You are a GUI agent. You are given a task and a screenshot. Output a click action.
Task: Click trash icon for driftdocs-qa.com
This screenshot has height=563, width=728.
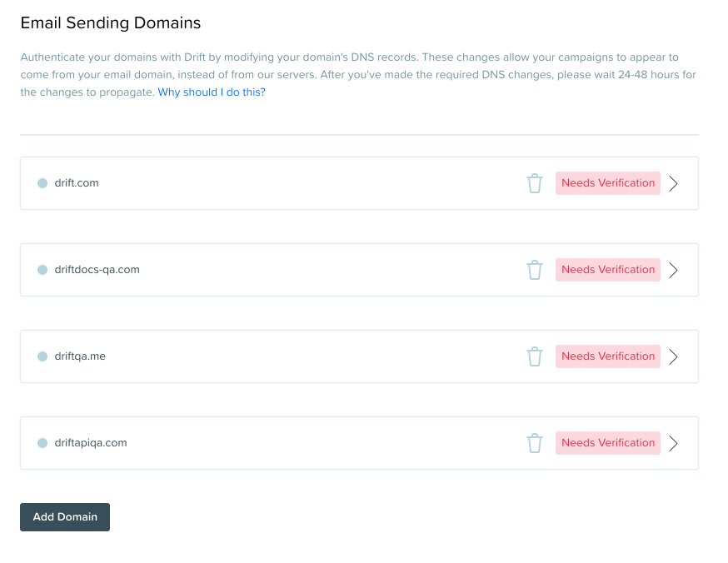pyautogui.click(x=535, y=270)
